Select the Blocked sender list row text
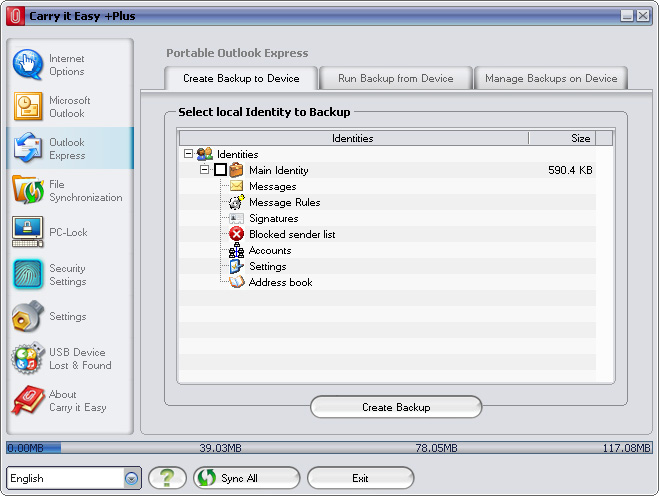Image resolution: width=659 pixels, height=496 pixels. coord(292,234)
